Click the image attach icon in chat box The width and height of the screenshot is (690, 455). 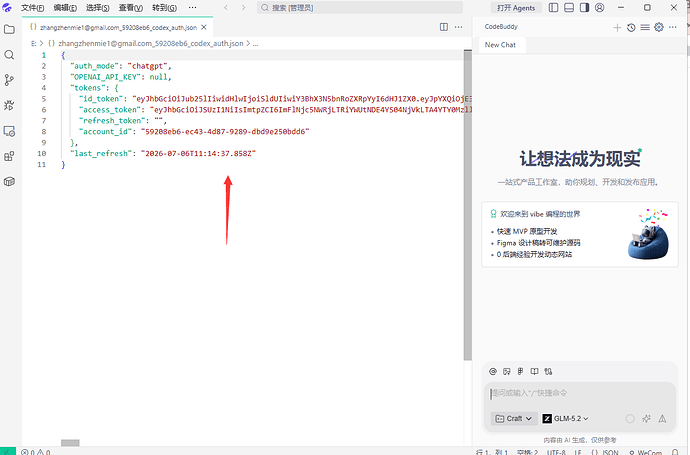click(507, 371)
